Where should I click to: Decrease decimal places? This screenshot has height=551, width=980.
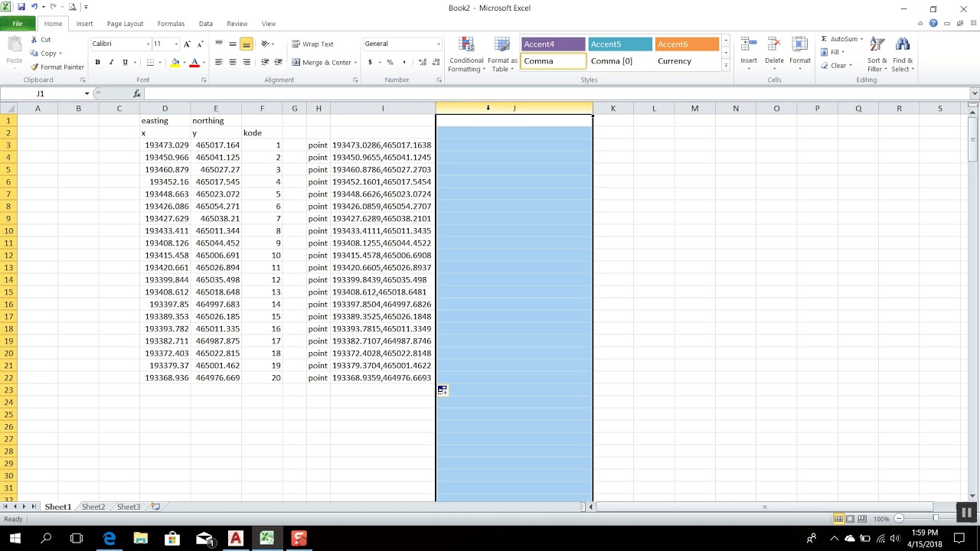pyautogui.click(x=435, y=62)
